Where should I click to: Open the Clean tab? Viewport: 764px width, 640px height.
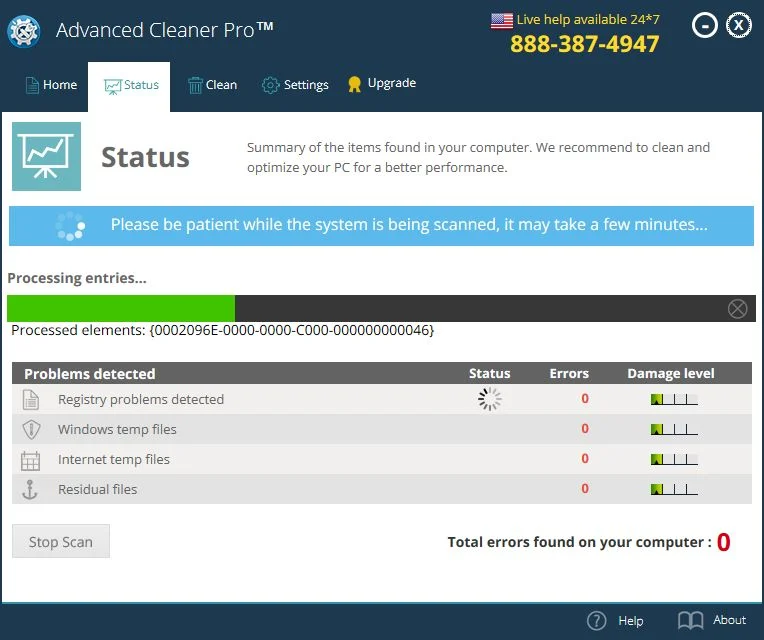[212, 85]
